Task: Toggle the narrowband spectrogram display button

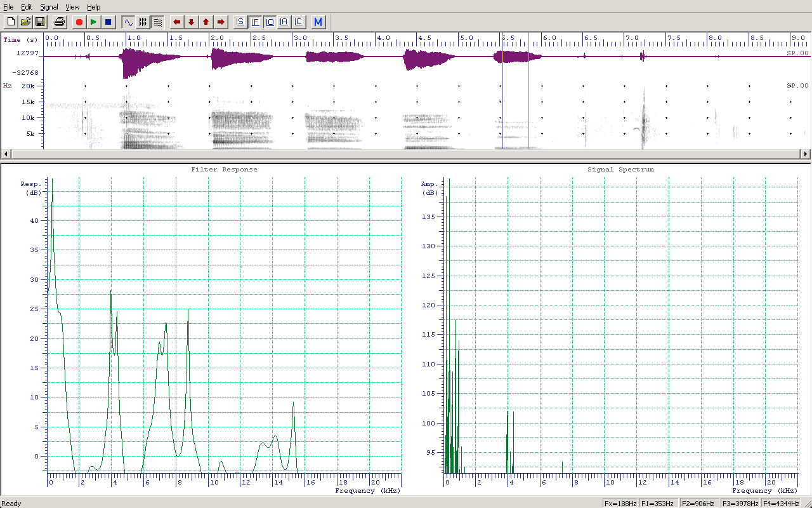Action: (x=158, y=22)
